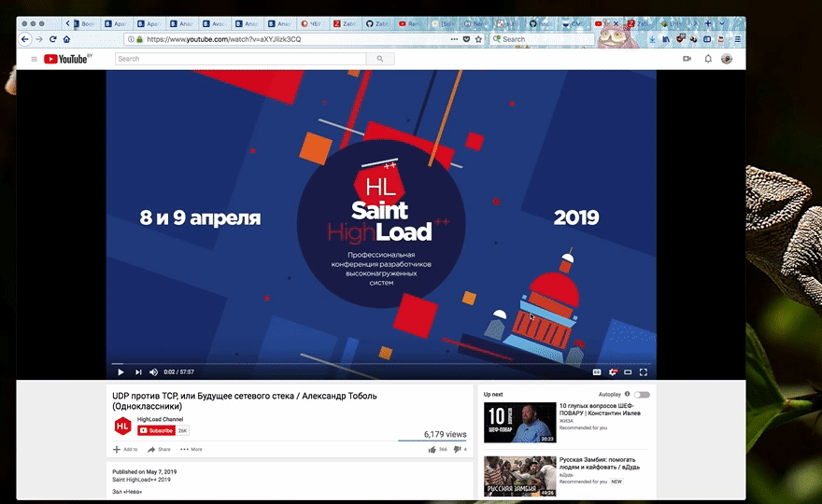Switch to the Avoc tab
This screenshot has height=504, width=822.
pyautogui.click(x=214, y=23)
